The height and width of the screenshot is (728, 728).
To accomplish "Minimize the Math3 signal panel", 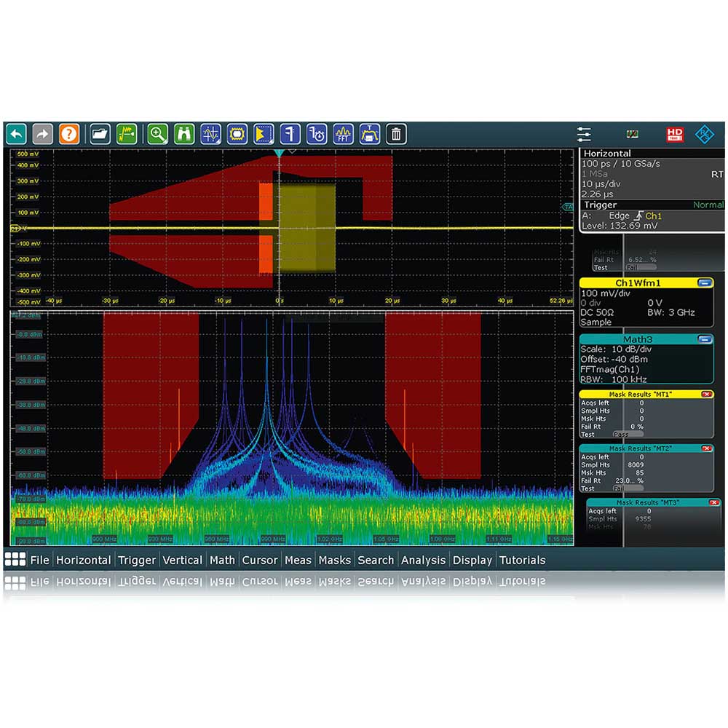I will click(704, 339).
